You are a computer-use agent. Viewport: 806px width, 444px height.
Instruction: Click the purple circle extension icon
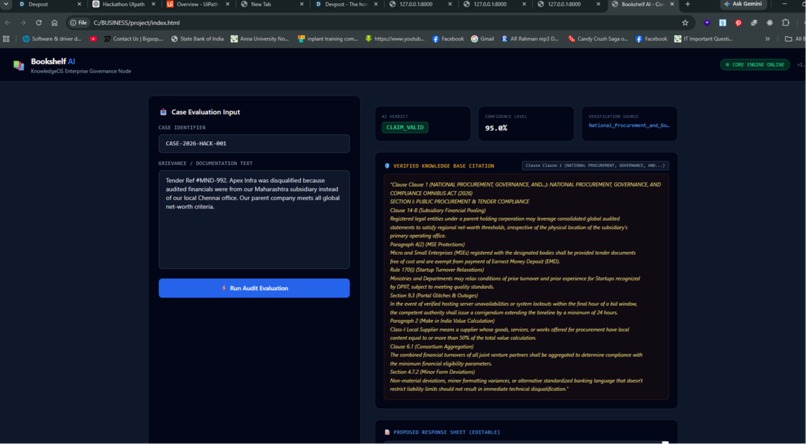[x=707, y=23]
